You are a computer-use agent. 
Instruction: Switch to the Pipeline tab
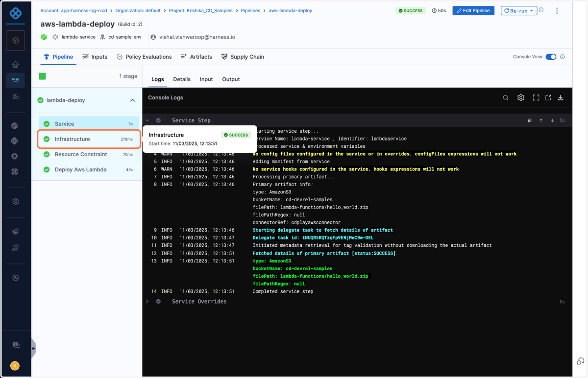(x=58, y=57)
